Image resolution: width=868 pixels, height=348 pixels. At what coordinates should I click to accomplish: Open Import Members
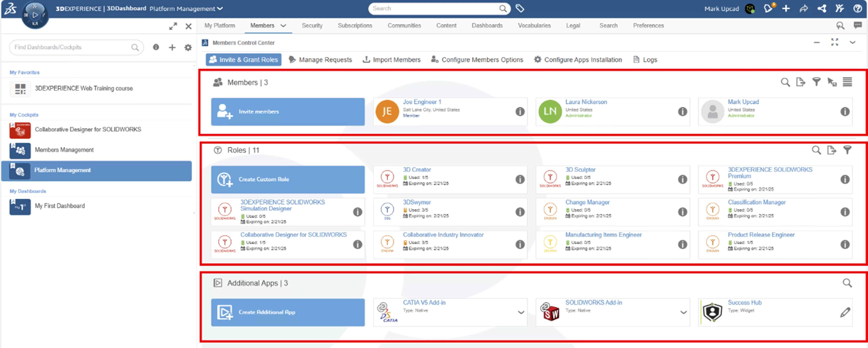392,60
